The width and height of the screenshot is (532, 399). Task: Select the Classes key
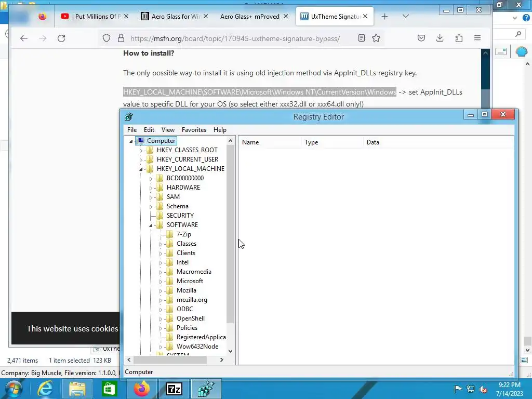pos(187,244)
